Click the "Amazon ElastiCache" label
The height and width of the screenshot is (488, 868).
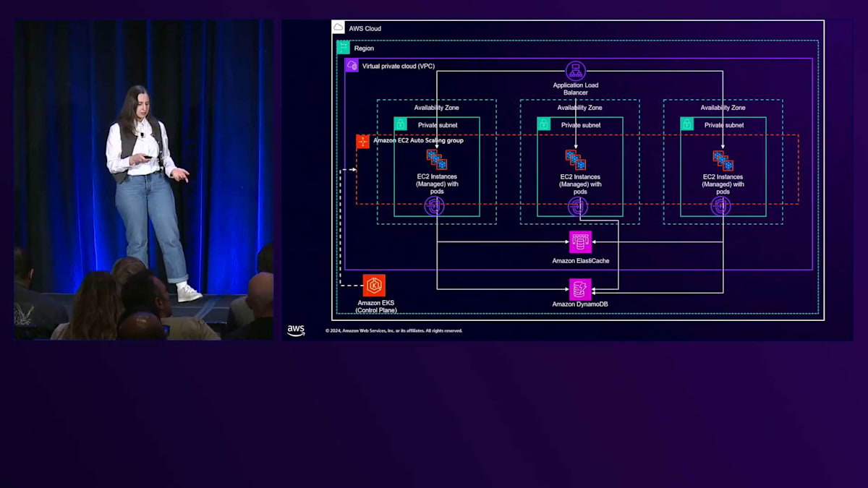(x=580, y=260)
